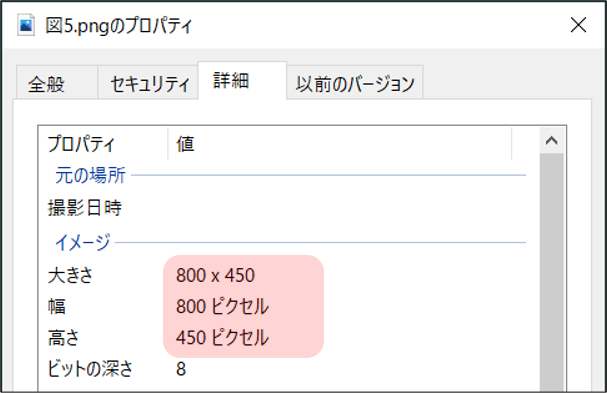
Task: Click the 800 x 450 size value
Action: [x=215, y=276]
